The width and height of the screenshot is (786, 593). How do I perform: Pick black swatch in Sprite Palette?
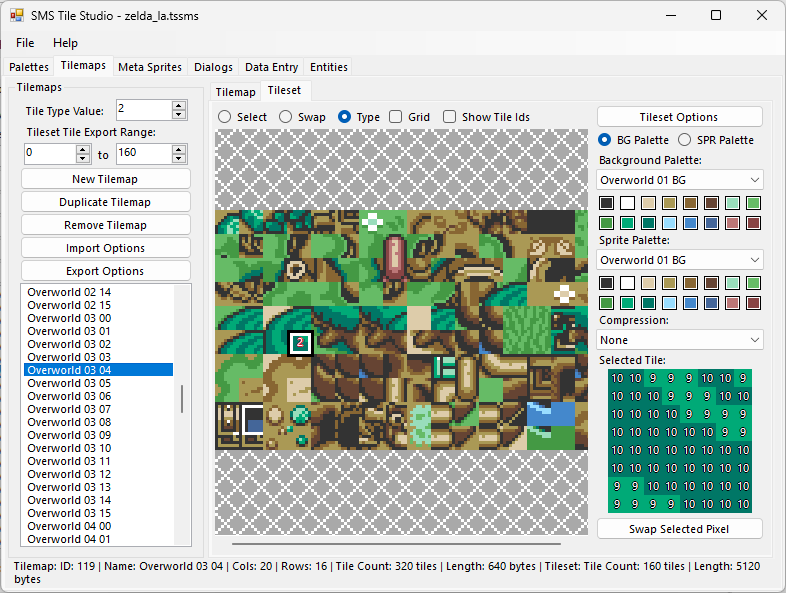pos(607,283)
